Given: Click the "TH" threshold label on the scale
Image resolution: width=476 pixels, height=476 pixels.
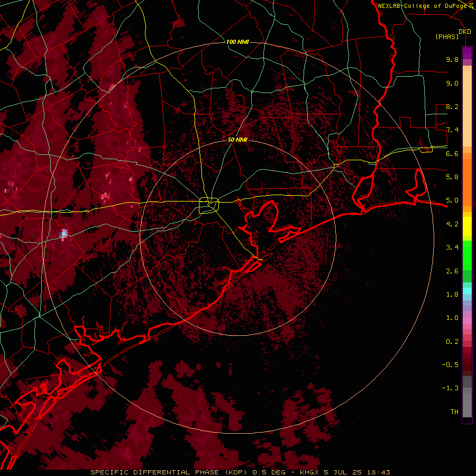Looking at the screenshot, I should (x=454, y=412).
